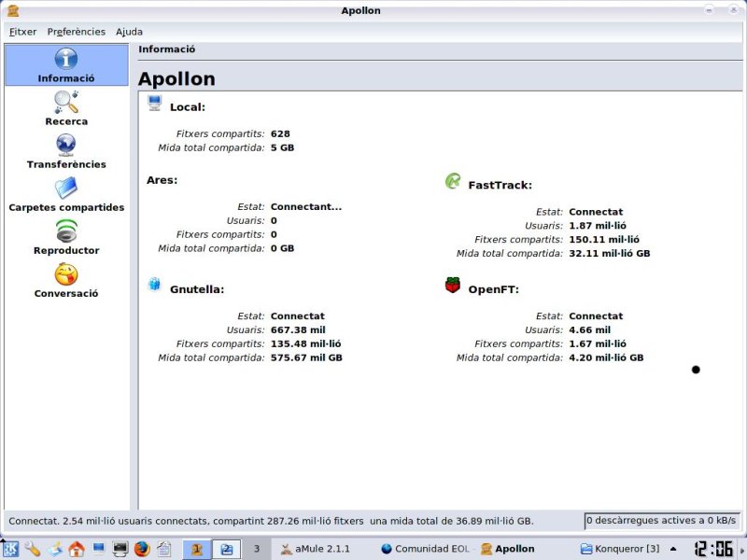The image size is (747, 560).
Task: Click the Apollon title bar app icon
Action: [13, 10]
